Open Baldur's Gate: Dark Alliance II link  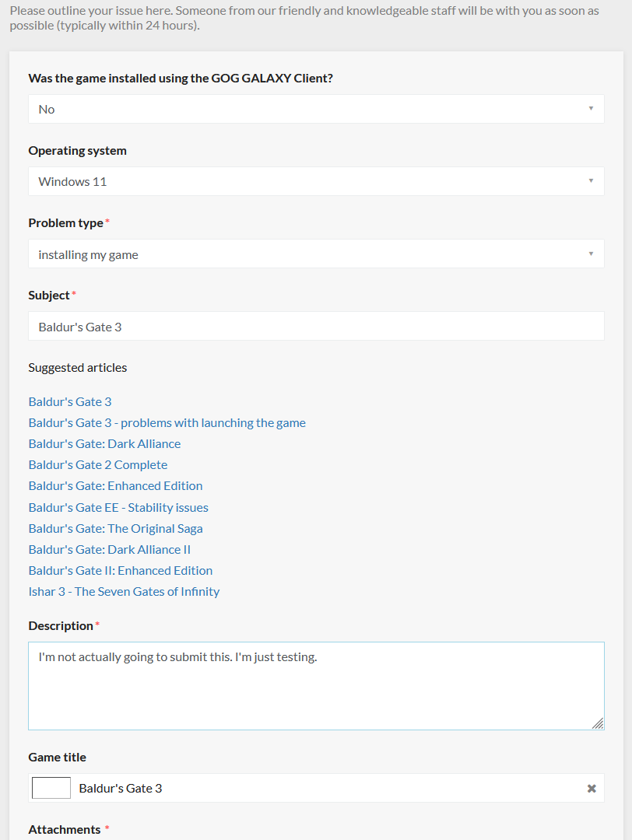coord(109,550)
